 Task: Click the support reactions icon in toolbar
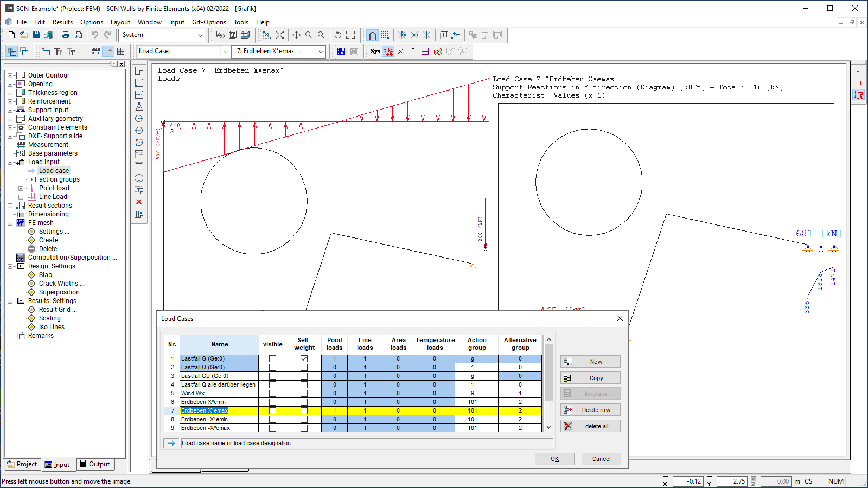click(388, 51)
